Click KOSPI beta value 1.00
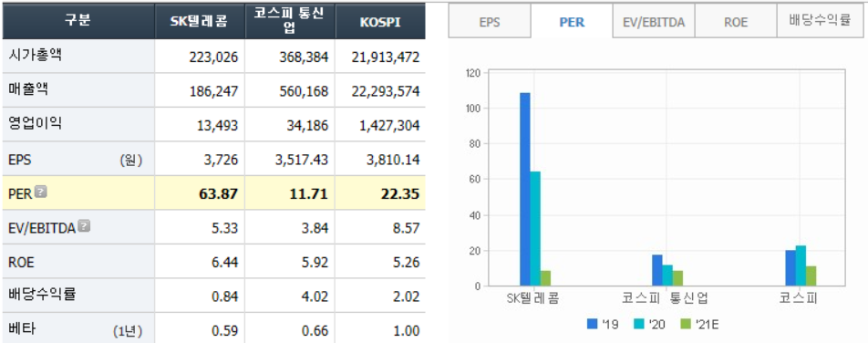Image resolution: width=868 pixels, height=343 pixels. (x=407, y=331)
